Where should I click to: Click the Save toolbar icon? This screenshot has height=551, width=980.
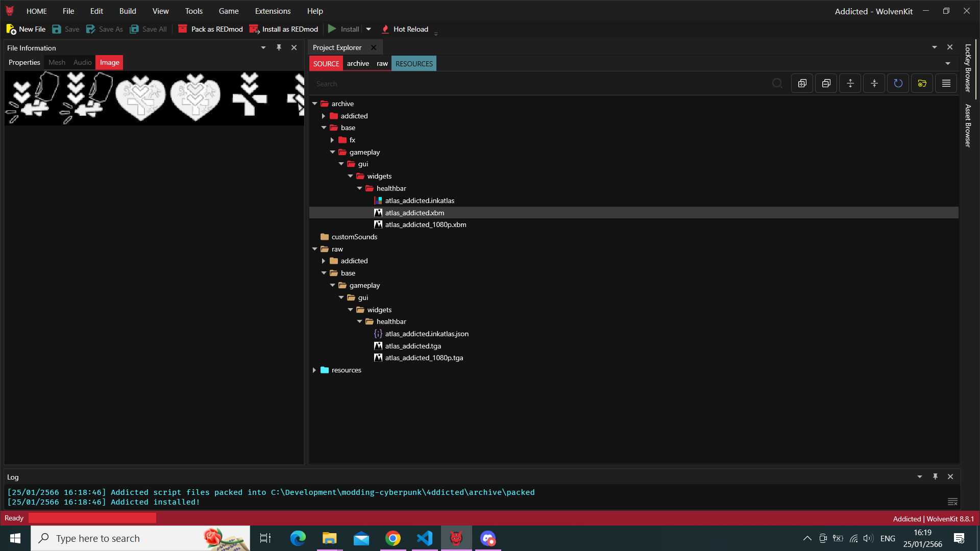pos(57,29)
